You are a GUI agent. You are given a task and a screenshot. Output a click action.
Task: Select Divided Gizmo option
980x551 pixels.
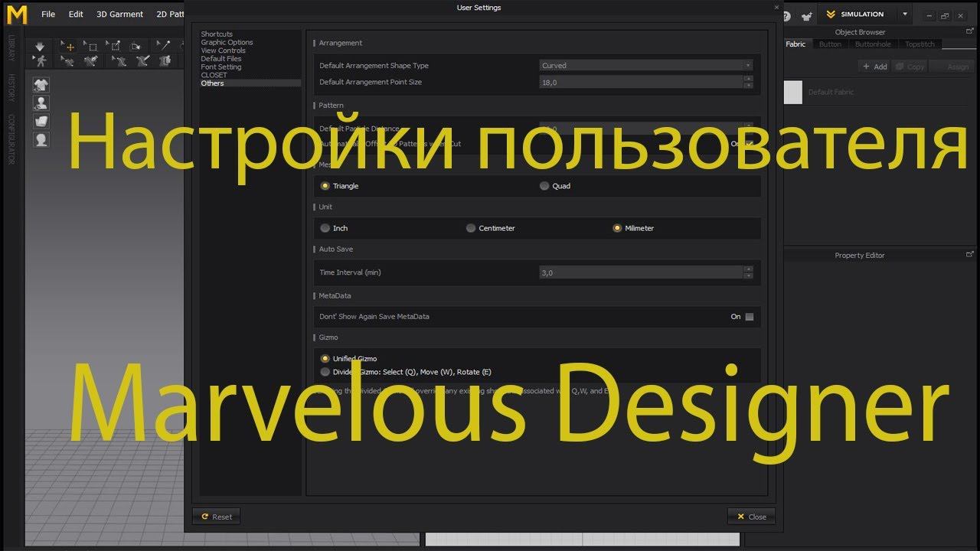point(325,372)
